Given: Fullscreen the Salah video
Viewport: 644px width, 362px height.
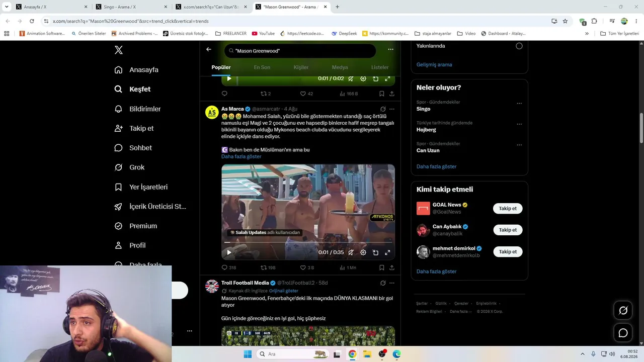Looking at the screenshot, I should tap(387, 252).
